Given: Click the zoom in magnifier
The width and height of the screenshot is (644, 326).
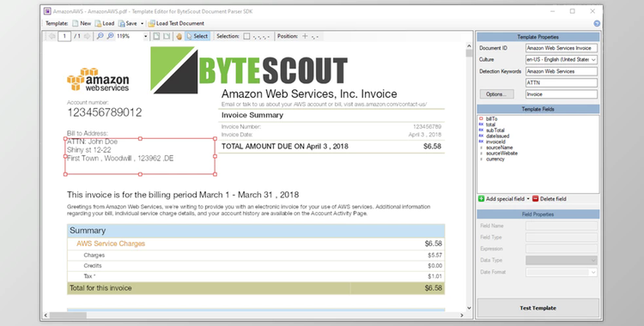Looking at the screenshot, I should [x=110, y=36].
